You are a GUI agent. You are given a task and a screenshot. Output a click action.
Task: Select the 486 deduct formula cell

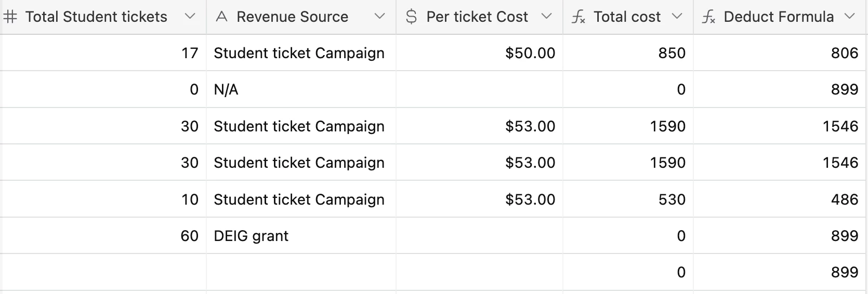[x=844, y=199]
